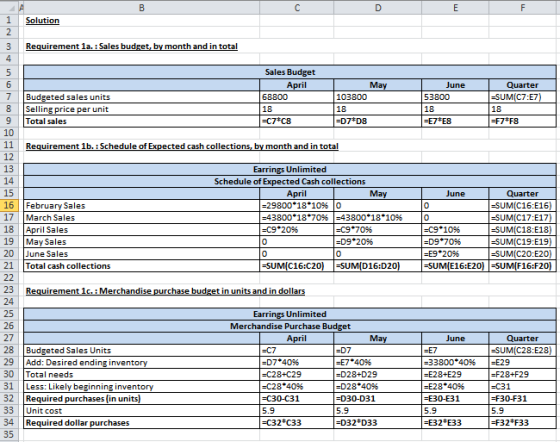
Task: Click the =C30-C31 formula cell
Action: (297, 398)
